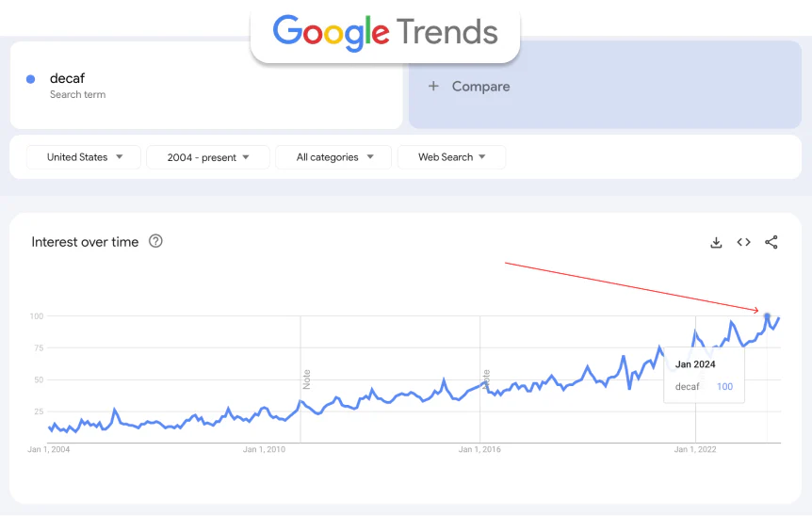Click the plus icon beside Compare
Viewport: 812px width, 516px height.
[433, 86]
